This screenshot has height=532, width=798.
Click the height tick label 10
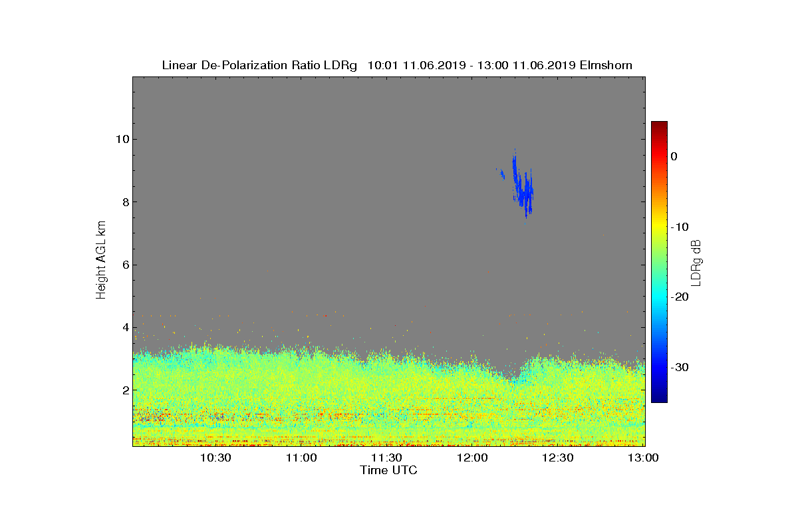pyautogui.click(x=122, y=139)
